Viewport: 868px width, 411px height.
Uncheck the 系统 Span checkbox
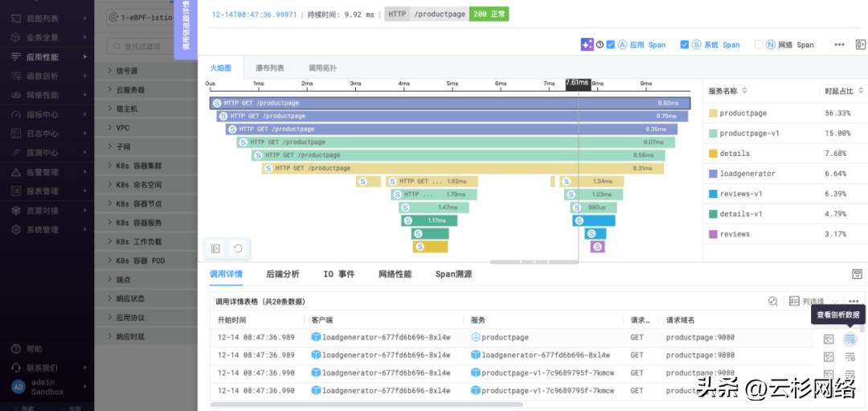[x=685, y=45]
